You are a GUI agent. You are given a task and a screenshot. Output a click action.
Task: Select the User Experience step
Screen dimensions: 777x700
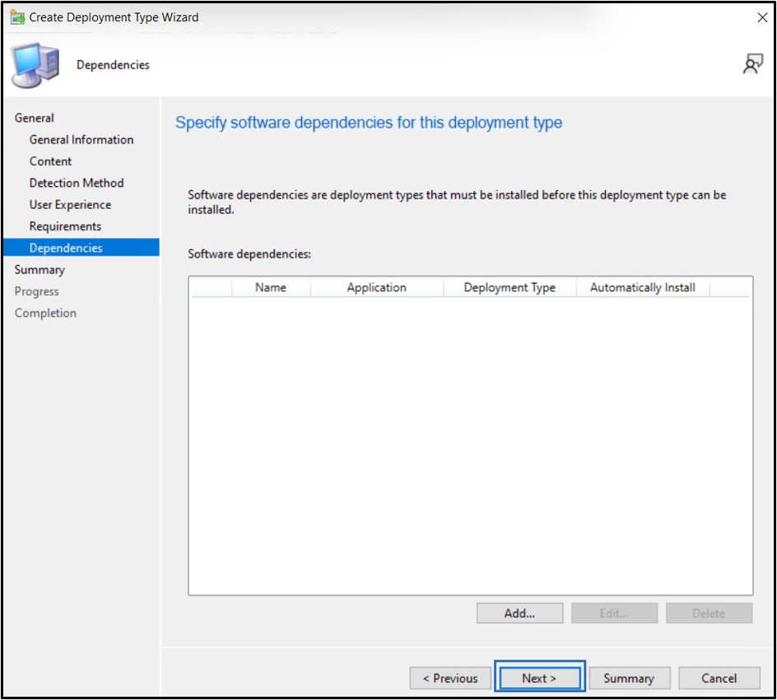(70, 205)
